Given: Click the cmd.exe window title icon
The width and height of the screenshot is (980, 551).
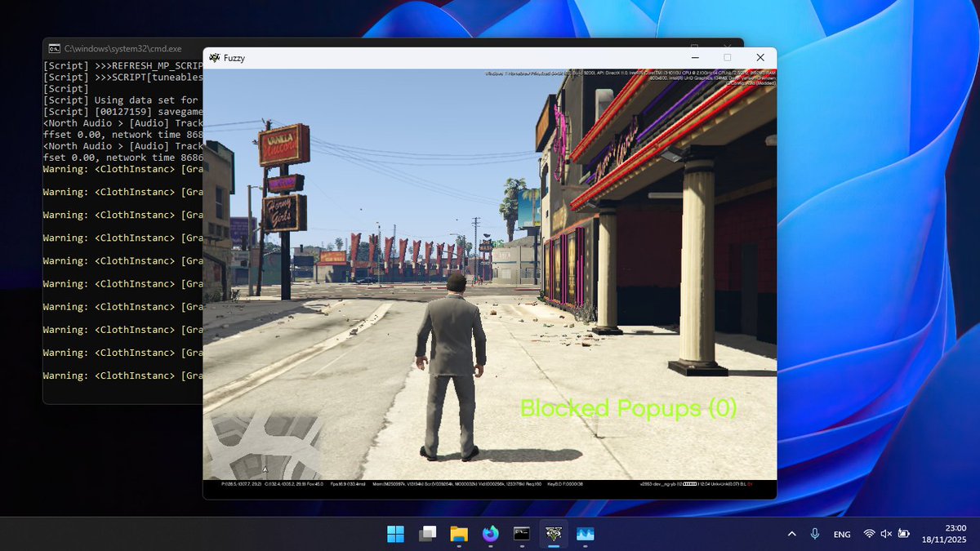Looking at the screenshot, I should pos(54,48).
